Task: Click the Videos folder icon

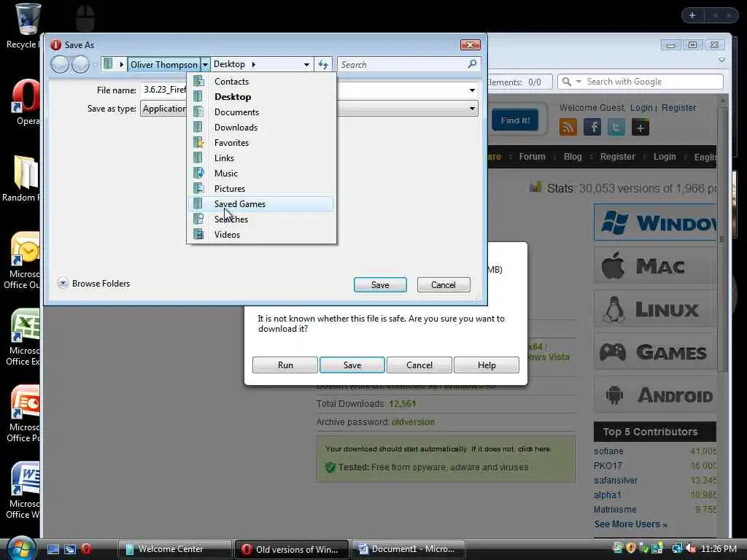Action: click(198, 234)
